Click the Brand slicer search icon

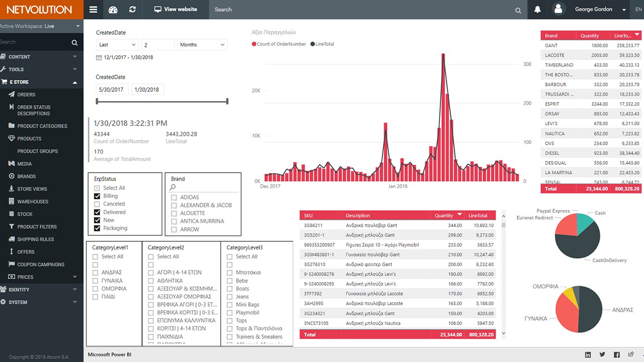[x=173, y=188]
